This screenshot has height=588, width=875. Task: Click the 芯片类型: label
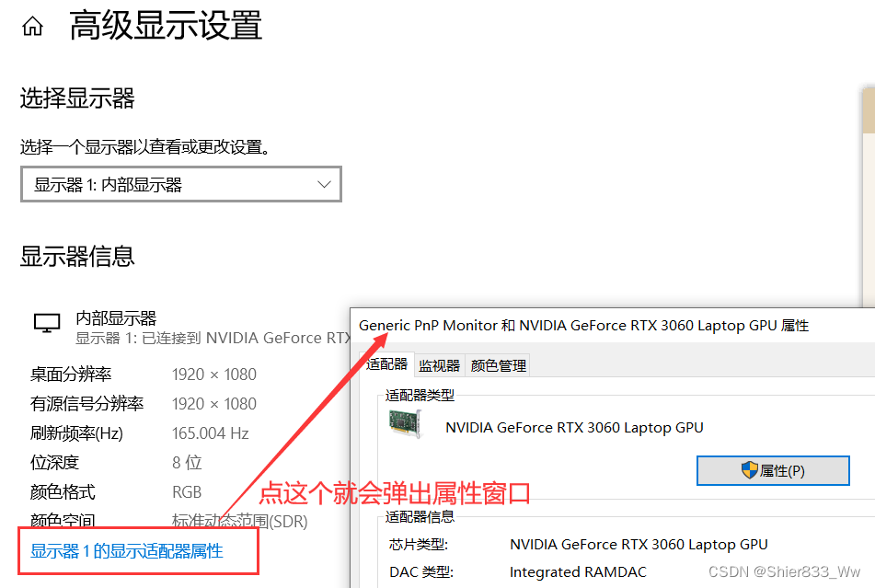click(x=419, y=545)
